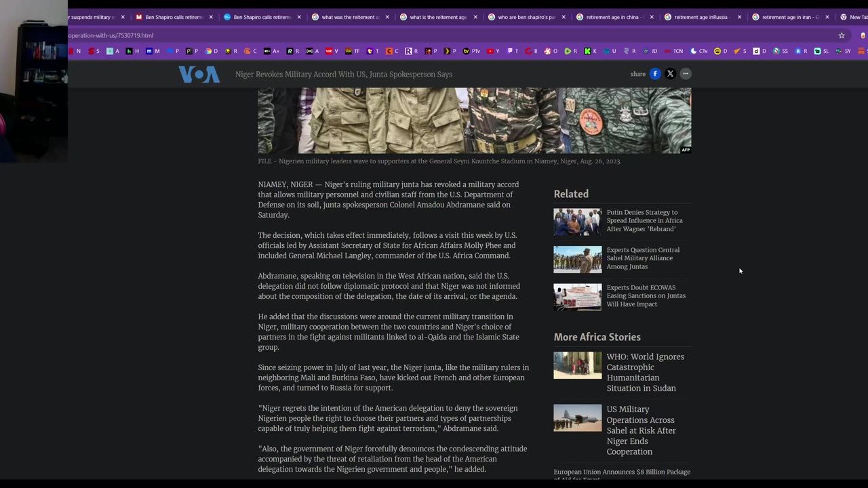Open more share options ellipsis
Image resolution: width=868 pixels, height=488 pixels.
coord(686,74)
